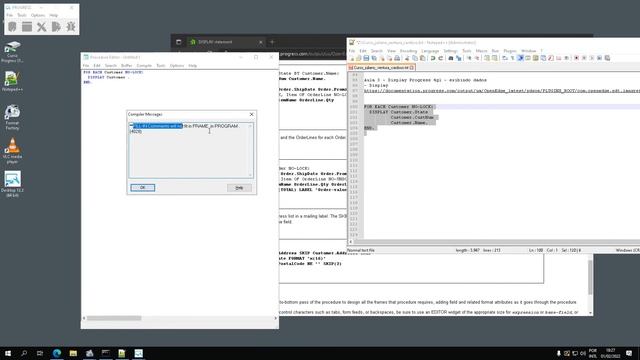Open Desktop 12.2 desktop shortcut
The height and width of the screenshot is (360, 640).
(12, 184)
